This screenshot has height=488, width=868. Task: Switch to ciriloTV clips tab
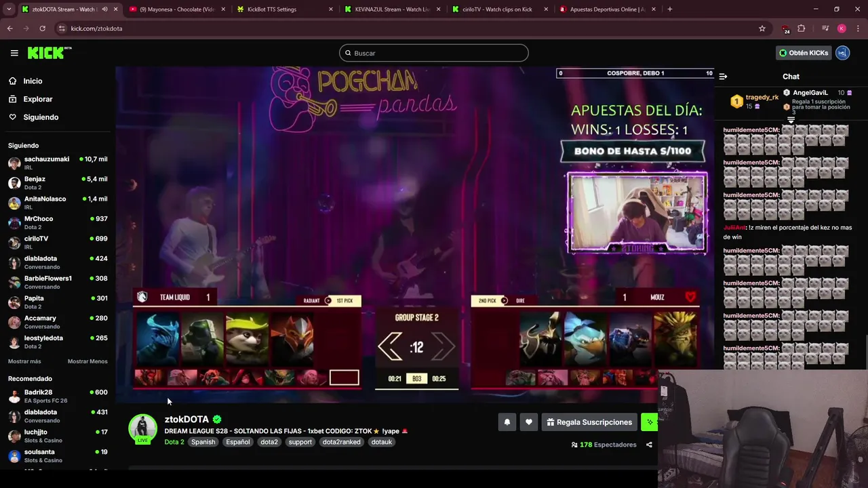[500, 9]
